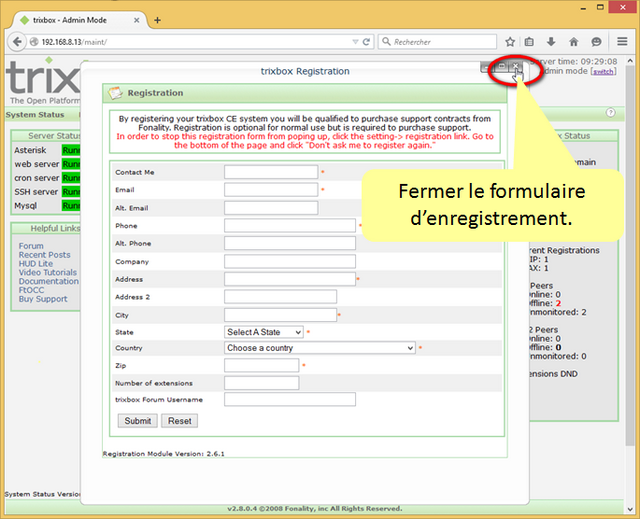
Task: Open the chat bubble toolbar icon
Action: (x=596, y=42)
